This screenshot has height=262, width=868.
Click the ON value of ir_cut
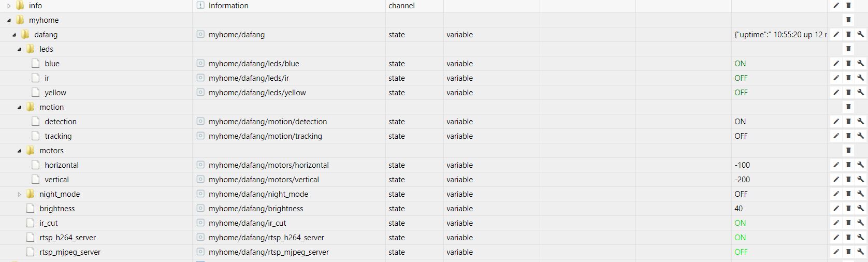pos(740,223)
